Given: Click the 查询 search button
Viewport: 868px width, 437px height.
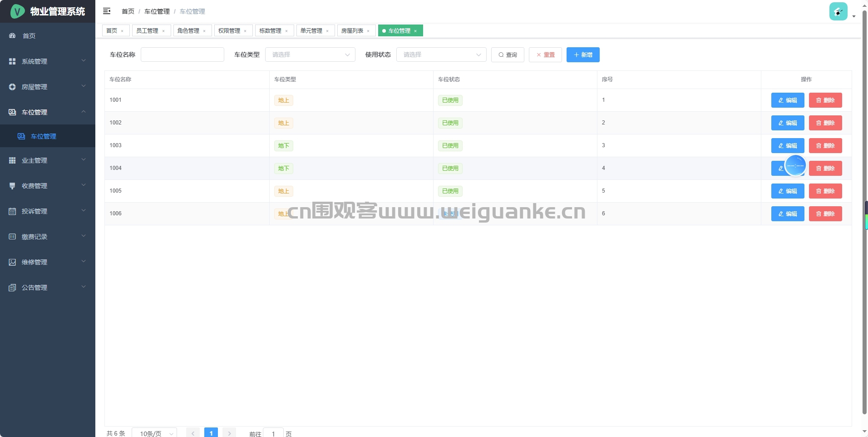Looking at the screenshot, I should 508,55.
